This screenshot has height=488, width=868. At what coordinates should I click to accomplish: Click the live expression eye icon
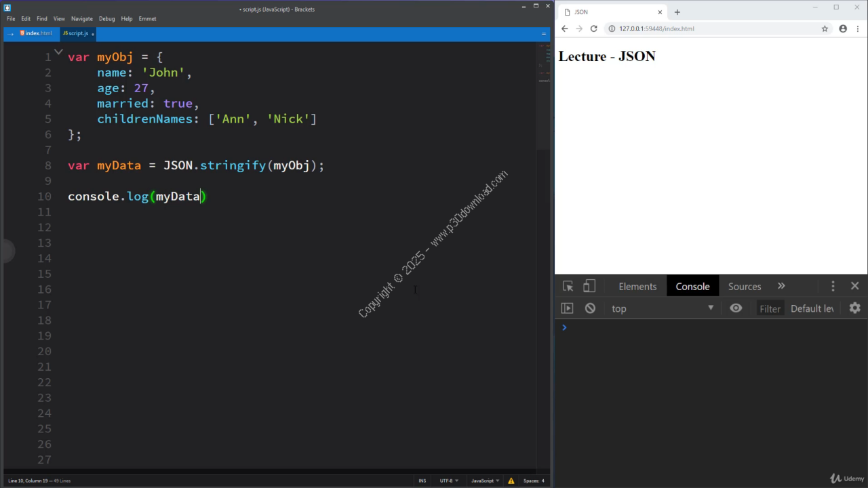[x=736, y=308]
